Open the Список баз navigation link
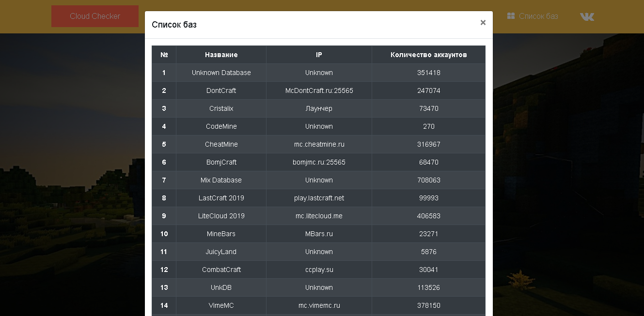The image size is (644, 316). (538, 16)
